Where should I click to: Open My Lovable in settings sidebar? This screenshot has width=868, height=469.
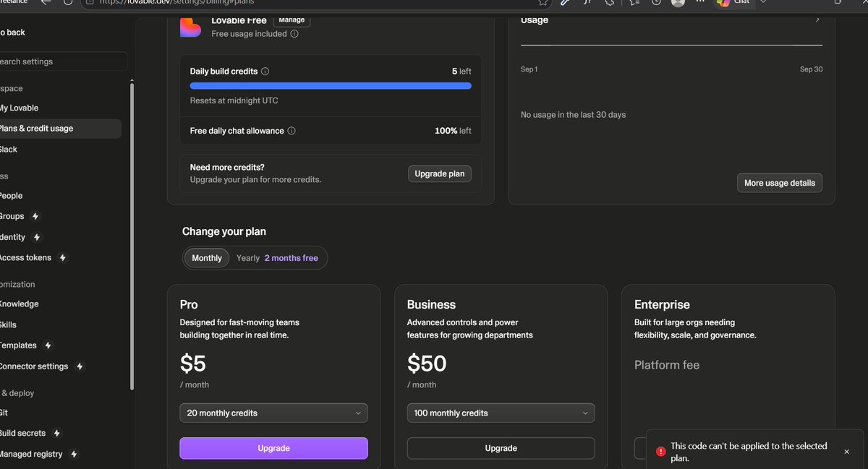(19, 108)
